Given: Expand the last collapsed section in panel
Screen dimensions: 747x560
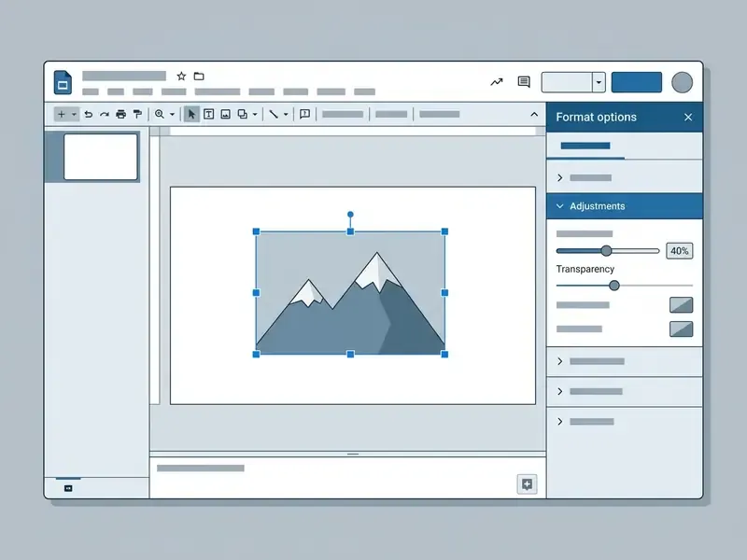Looking at the screenshot, I should click(x=624, y=422).
